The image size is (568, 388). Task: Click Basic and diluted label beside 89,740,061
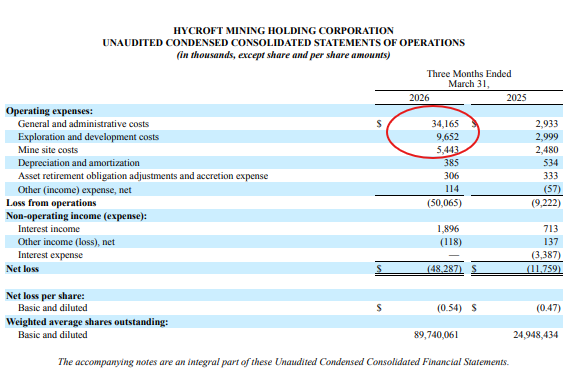(53, 335)
